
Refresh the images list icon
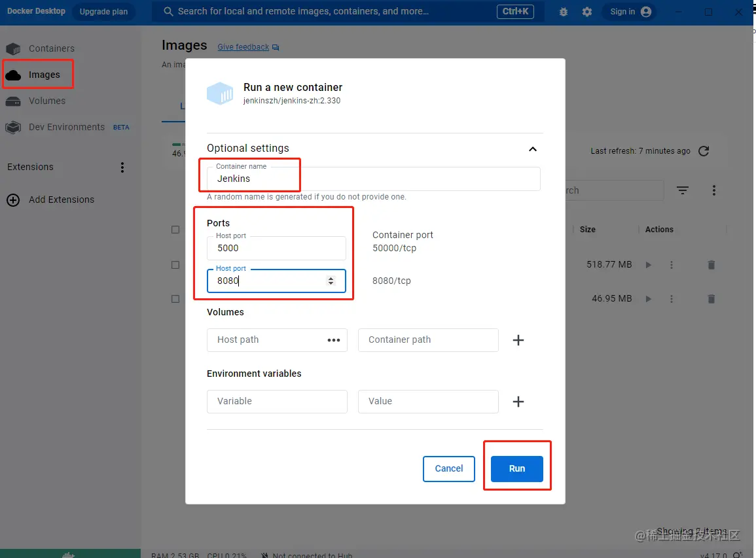click(x=704, y=151)
